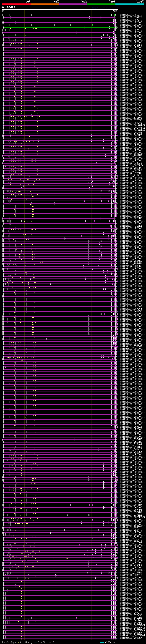146x644 pixels.
Task: Select the AU196422 query label
Action: 8,8
